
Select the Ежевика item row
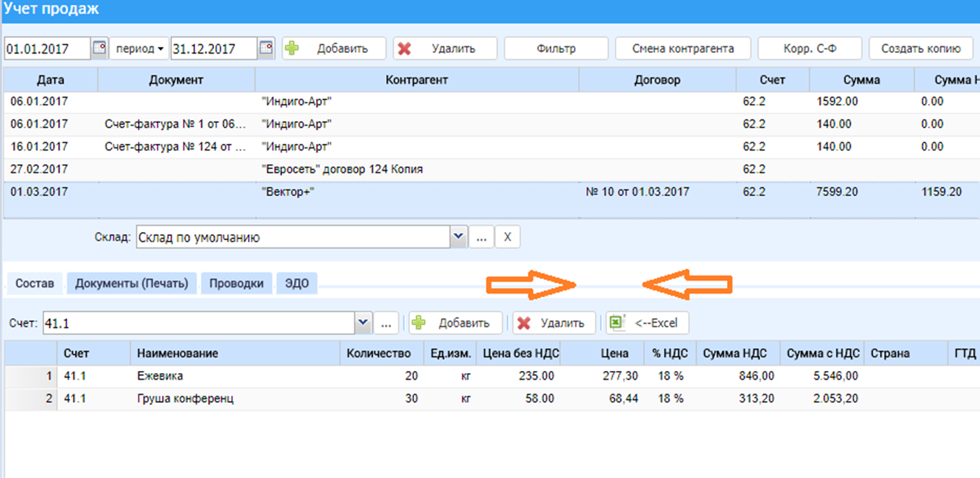coord(491,376)
